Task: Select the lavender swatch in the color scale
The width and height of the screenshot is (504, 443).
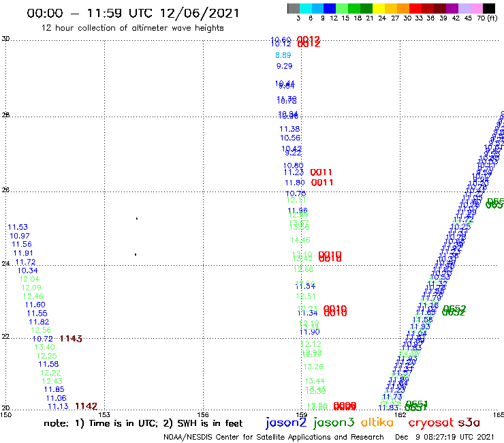Action: pos(464,8)
